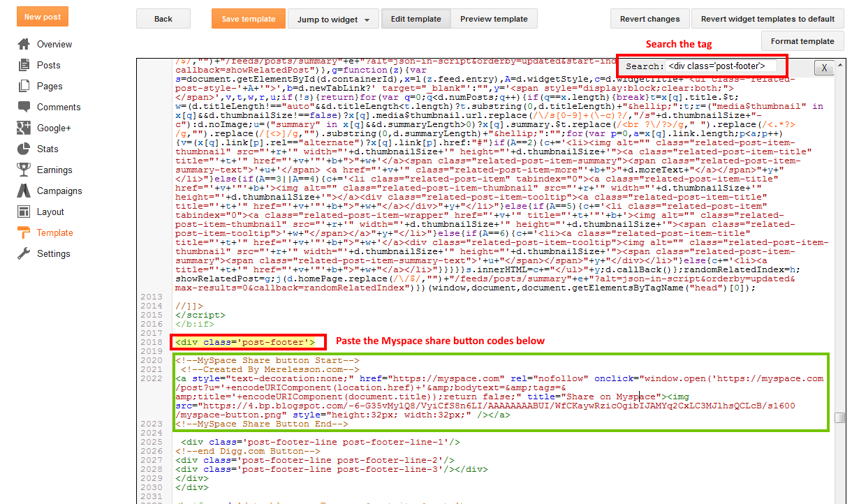The image size is (852, 504).
Task: Click the Pages icon in sidebar
Action: click(24, 86)
